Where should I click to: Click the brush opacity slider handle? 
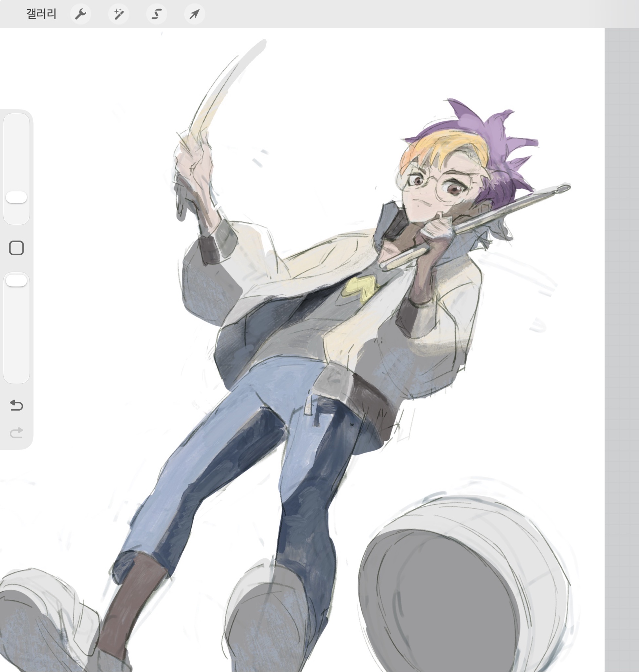click(x=16, y=281)
